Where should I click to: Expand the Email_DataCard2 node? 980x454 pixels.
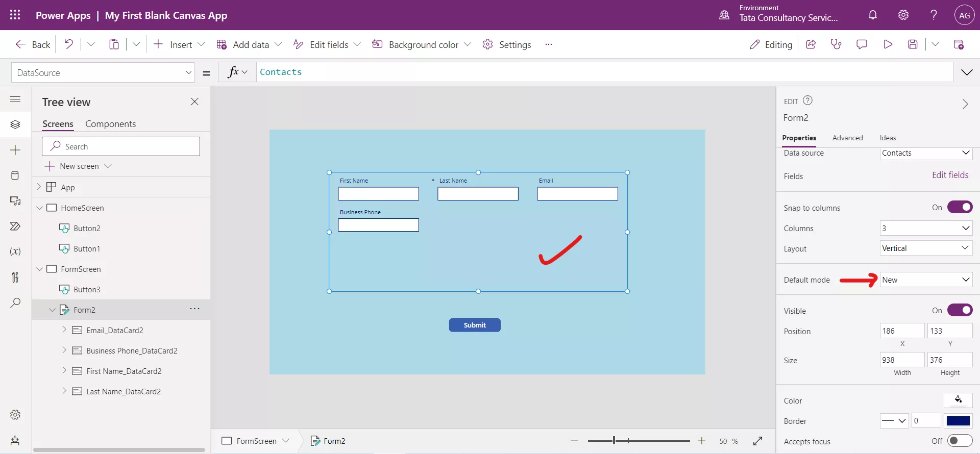(64, 330)
